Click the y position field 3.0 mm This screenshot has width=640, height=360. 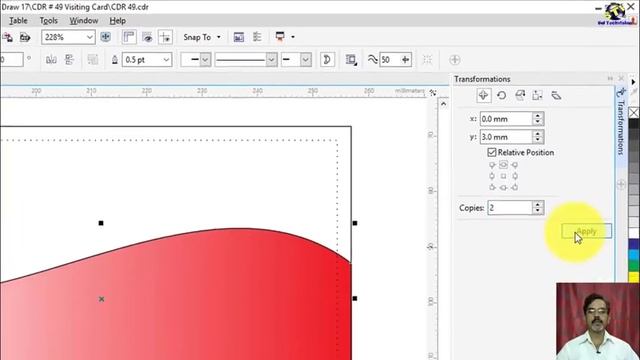point(506,137)
